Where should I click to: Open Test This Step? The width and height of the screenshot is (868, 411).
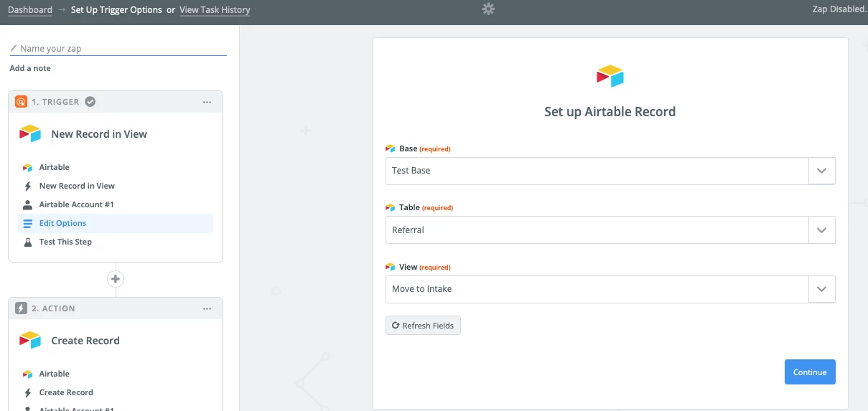65,242
